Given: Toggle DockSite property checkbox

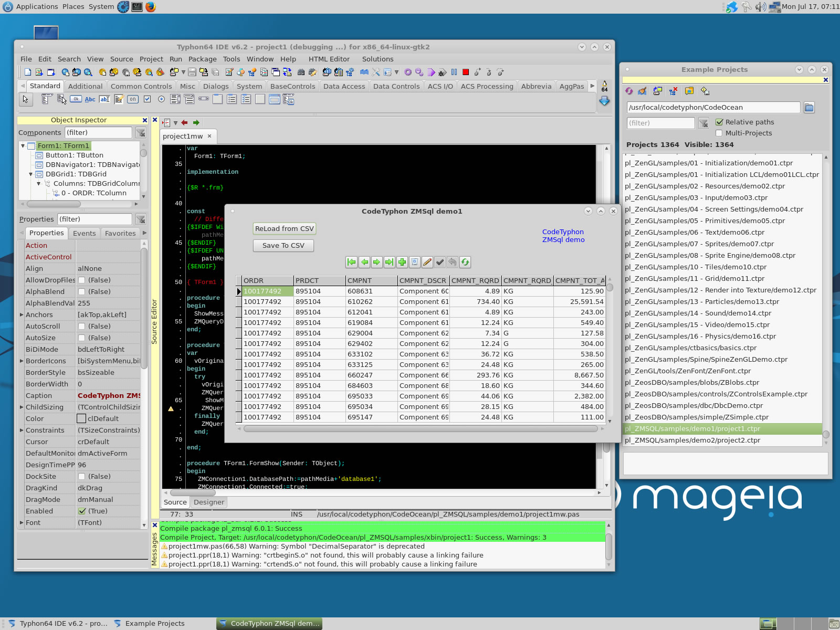Looking at the screenshot, I should [82, 476].
